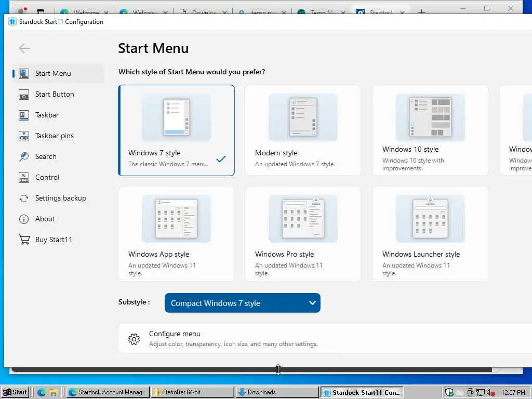Click the Control keyboard icon in sidebar

click(24, 178)
